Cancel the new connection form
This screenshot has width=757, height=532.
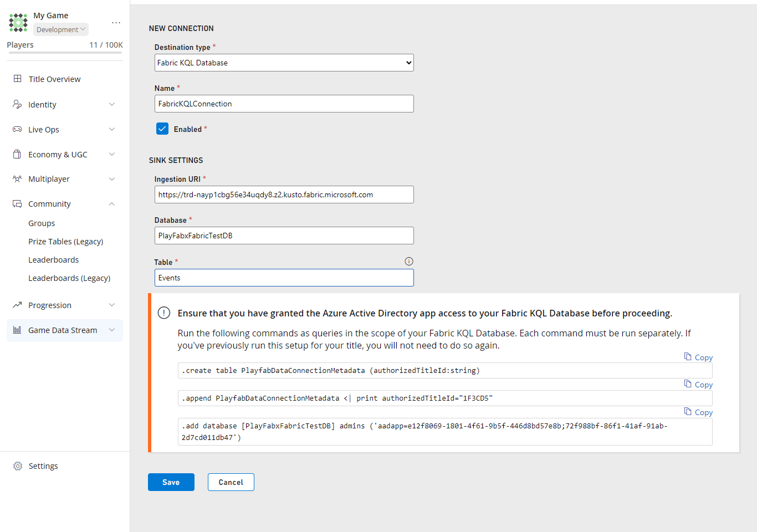231,482
